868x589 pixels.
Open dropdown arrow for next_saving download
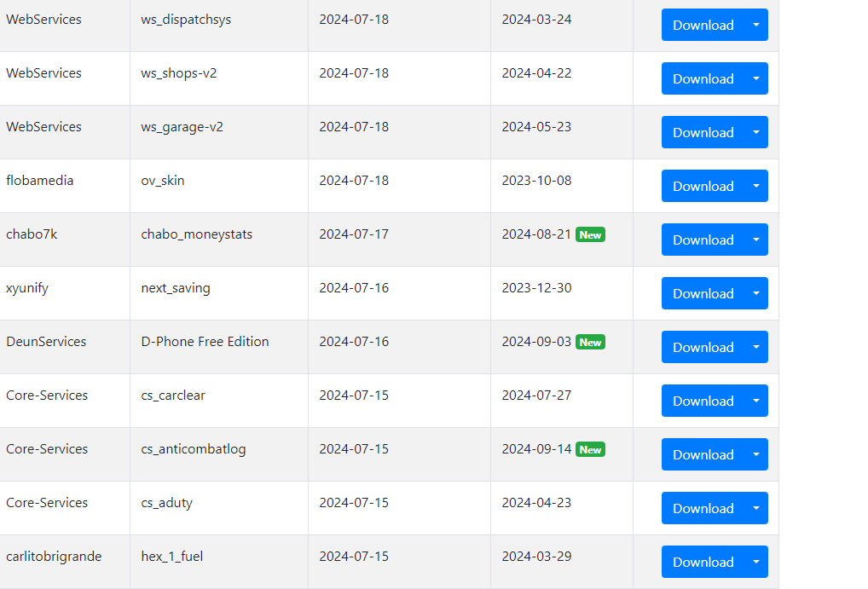756,293
